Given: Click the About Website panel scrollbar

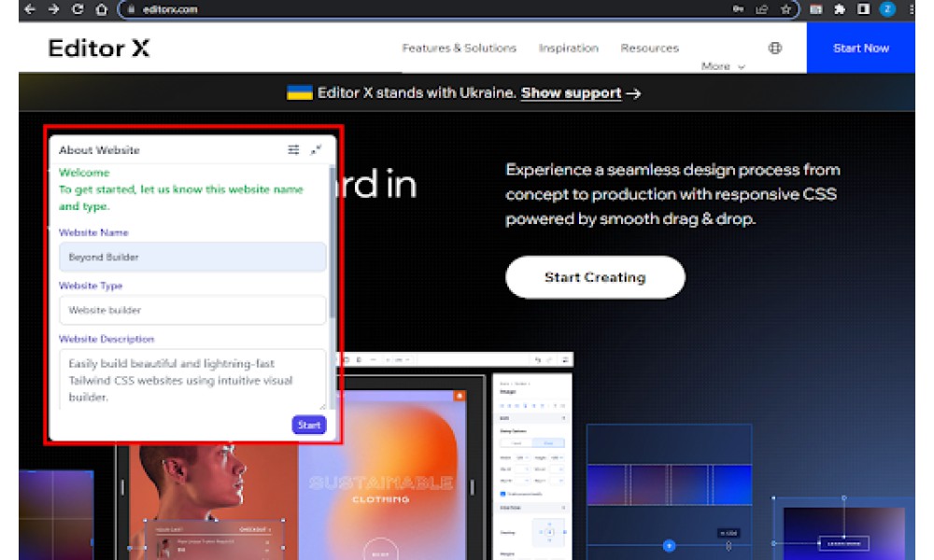Looking at the screenshot, I should coord(332,244).
